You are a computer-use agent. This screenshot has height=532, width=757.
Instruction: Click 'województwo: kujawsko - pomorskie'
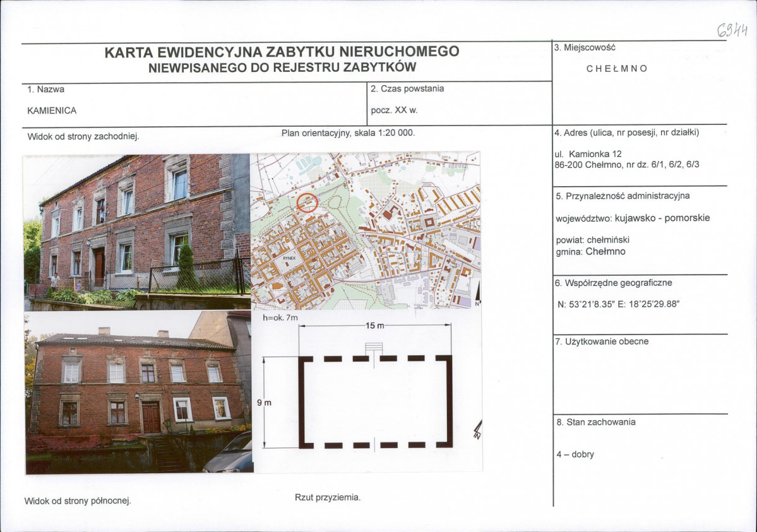click(x=633, y=218)
